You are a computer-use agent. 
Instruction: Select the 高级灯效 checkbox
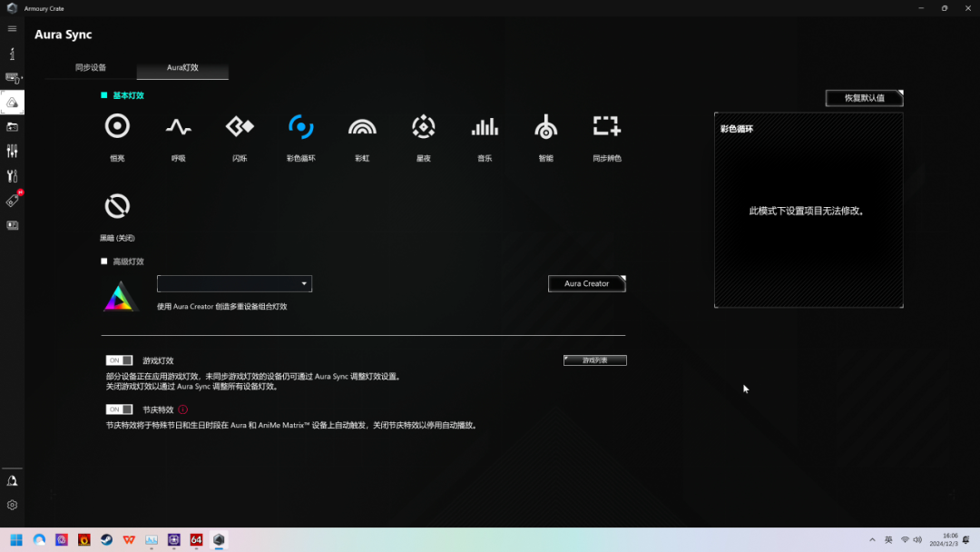(x=103, y=261)
